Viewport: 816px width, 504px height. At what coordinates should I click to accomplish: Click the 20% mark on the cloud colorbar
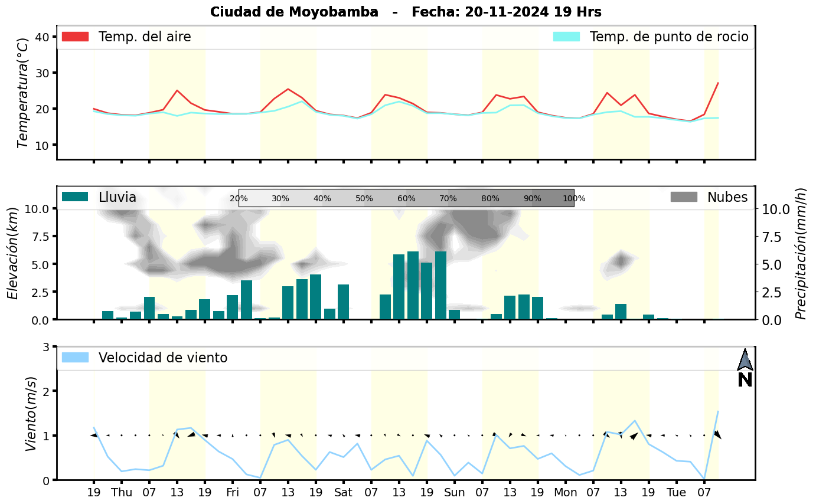point(239,198)
